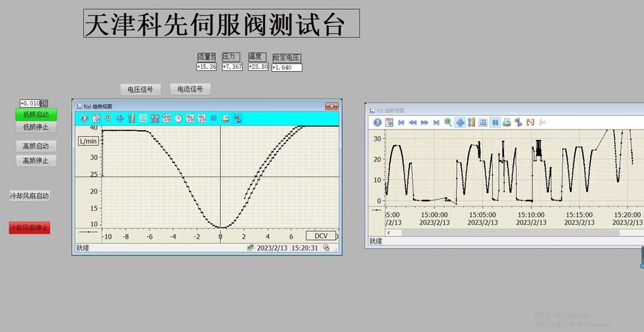Screen dimensions: 644x332
Task: Click 15:10:00 time axis label
Action: pyautogui.click(x=531, y=215)
